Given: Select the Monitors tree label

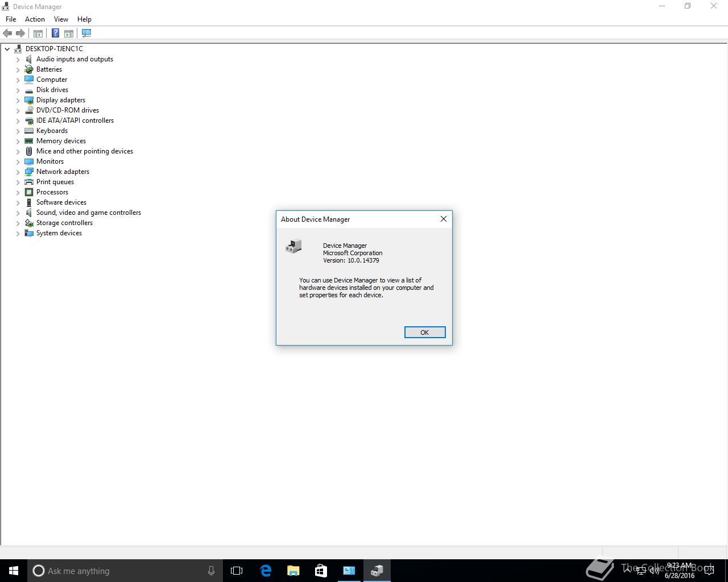Looking at the screenshot, I should point(50,161).
